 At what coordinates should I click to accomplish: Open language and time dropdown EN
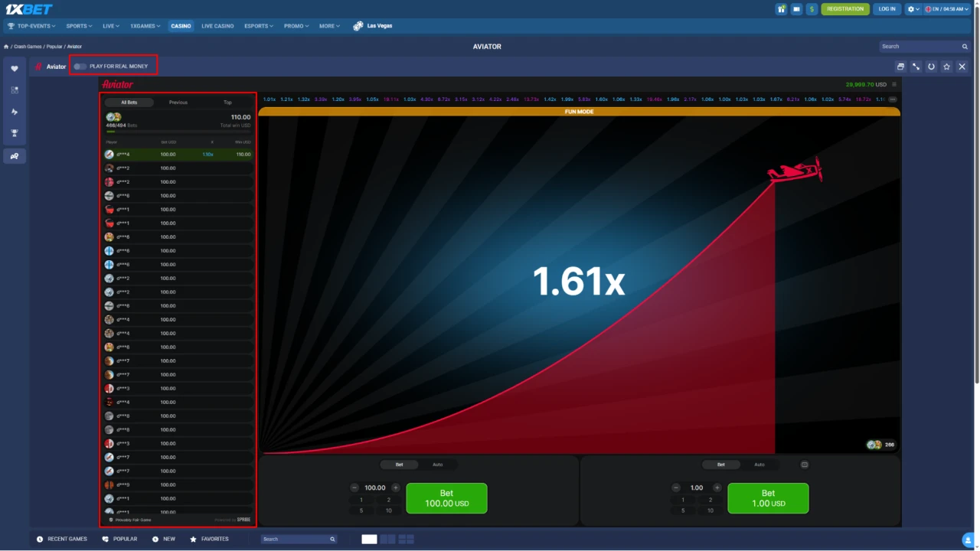(948, 9)
